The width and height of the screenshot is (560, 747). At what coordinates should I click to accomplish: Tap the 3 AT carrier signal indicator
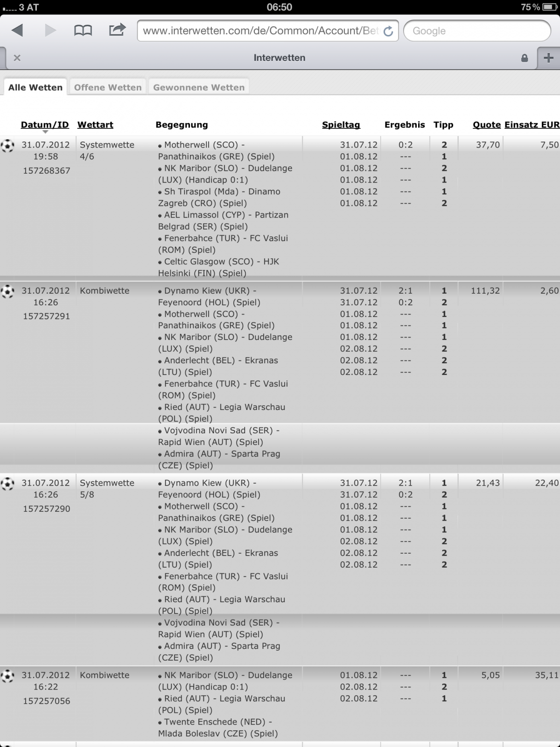click(x=21, y=7)
